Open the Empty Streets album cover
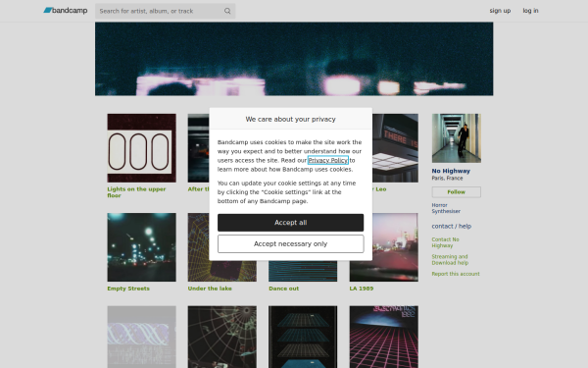 [141, 247]
